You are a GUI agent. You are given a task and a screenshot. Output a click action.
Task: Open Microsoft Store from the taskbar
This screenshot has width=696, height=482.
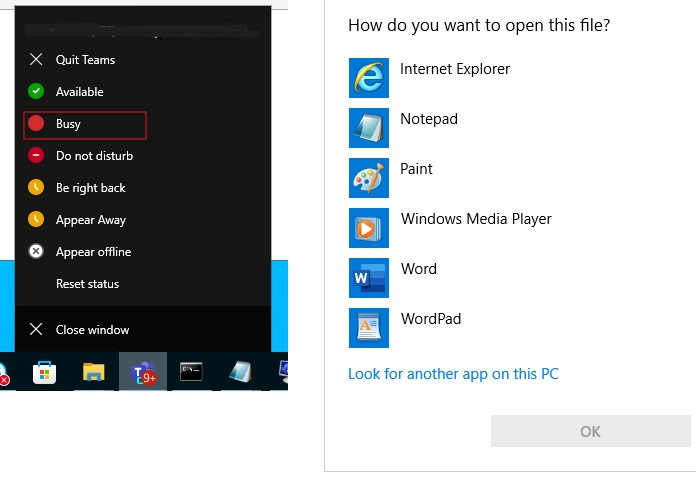44,372
